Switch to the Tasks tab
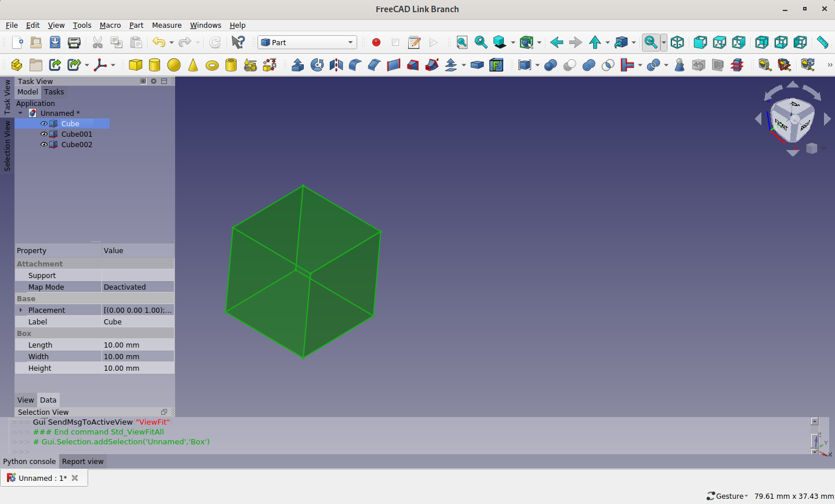This screenshot has height=504, width=835. (54, 92)
